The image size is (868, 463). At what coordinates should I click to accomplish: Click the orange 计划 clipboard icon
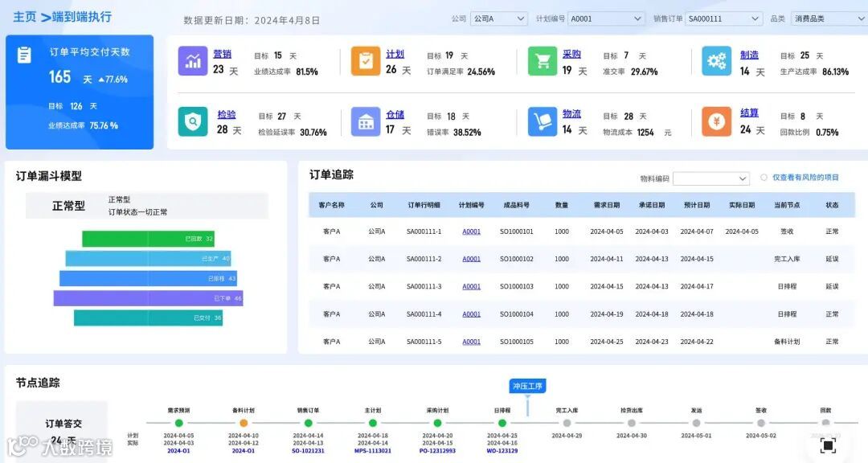point(366,61)
